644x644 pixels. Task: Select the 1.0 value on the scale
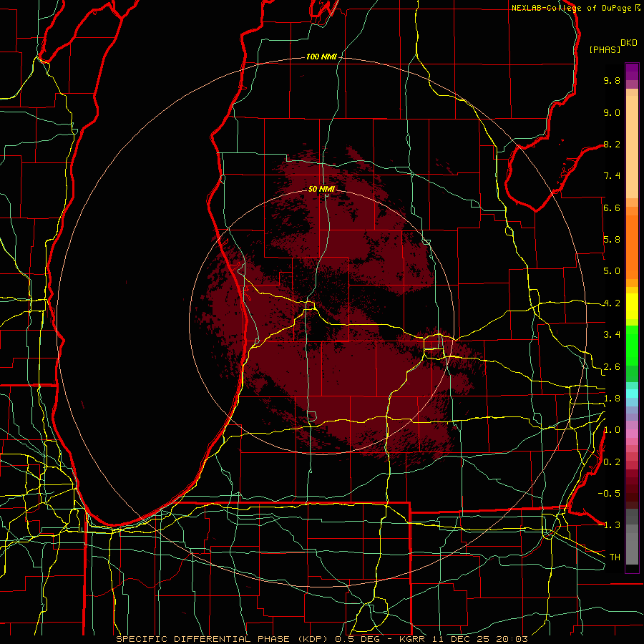pos(612,430)
